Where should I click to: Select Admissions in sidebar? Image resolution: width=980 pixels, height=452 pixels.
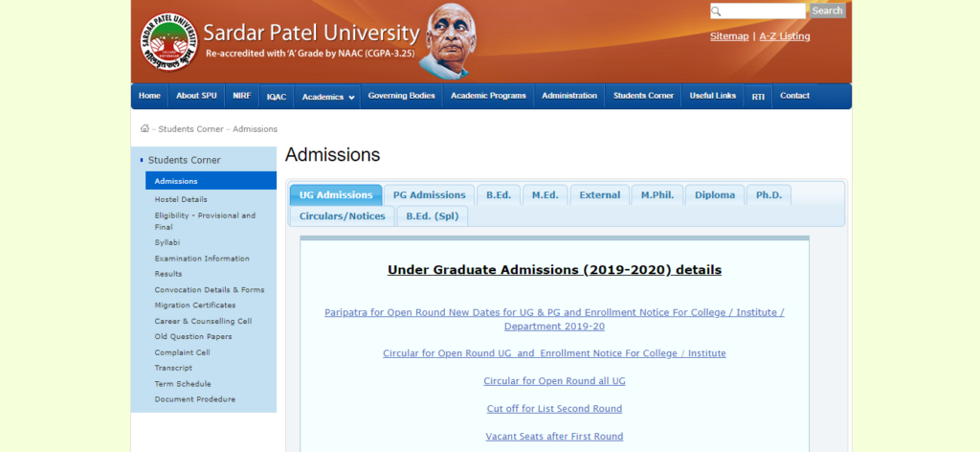tap(212, 181)
